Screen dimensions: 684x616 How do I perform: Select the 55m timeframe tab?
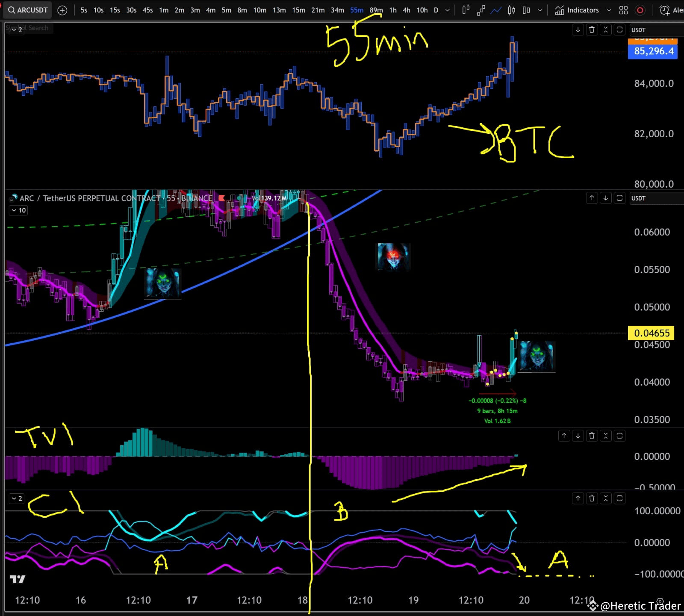(x=356, y=10)
